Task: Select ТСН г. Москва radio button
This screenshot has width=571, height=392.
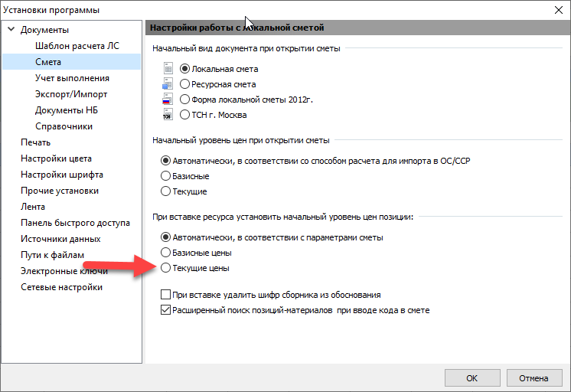Action: (x=184, y=115)
